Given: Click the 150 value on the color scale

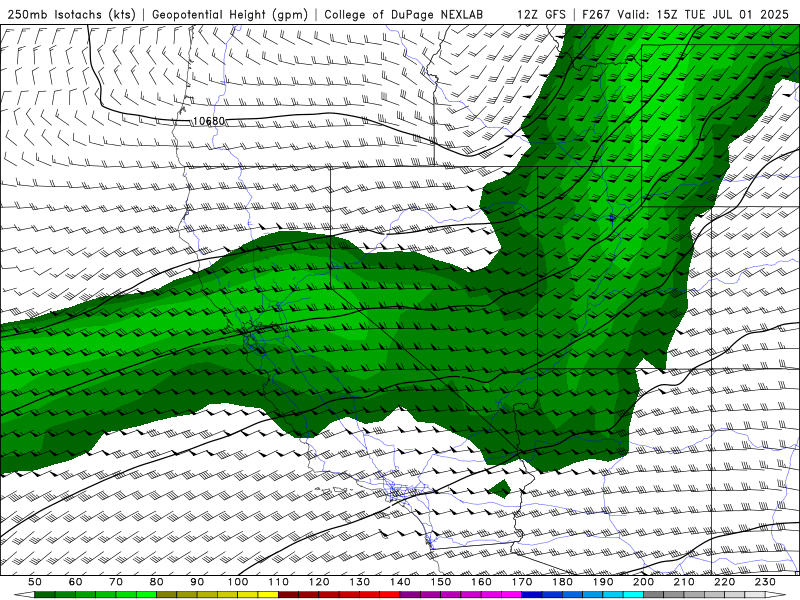Looking at the screenshot, I should coord(441,582).
